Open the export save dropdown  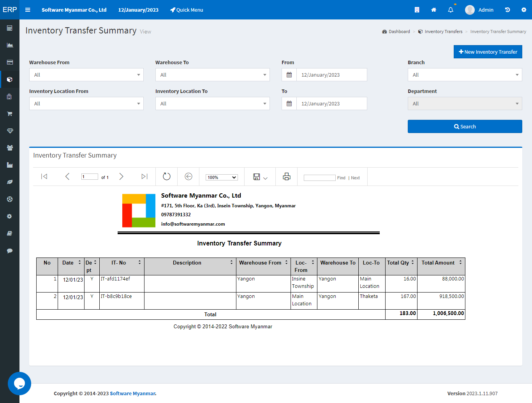(x=260, y=177)
